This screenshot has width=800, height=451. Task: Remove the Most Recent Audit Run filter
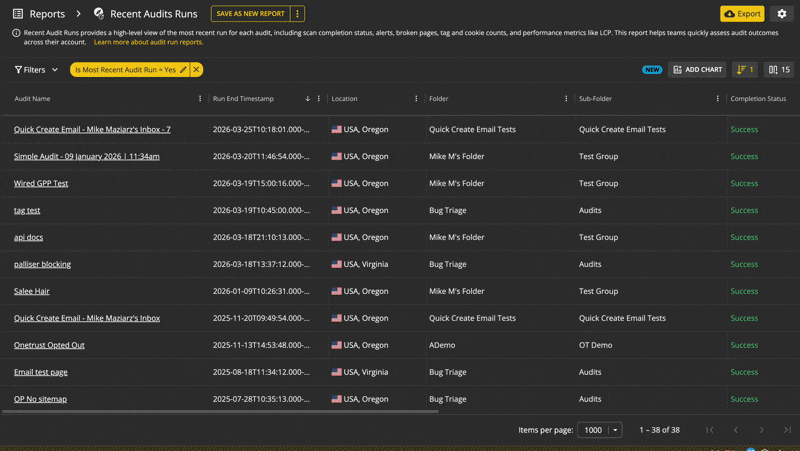(196, 70)
